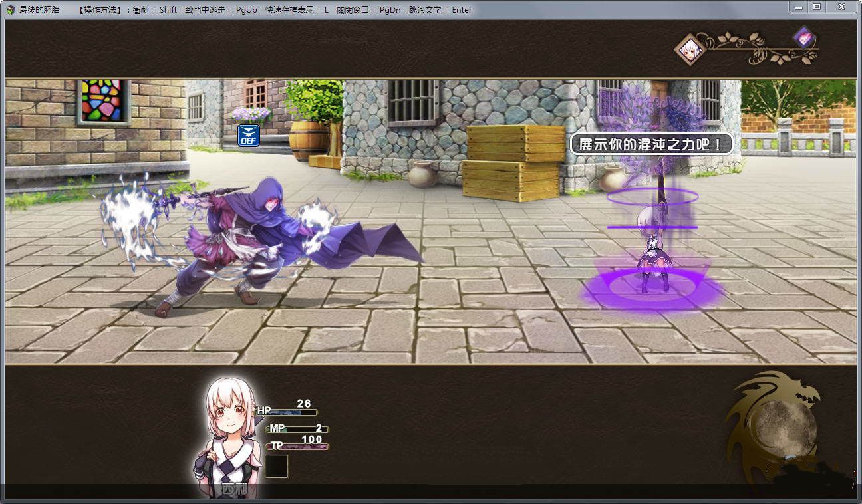Click the DEF down status icon

248,135
